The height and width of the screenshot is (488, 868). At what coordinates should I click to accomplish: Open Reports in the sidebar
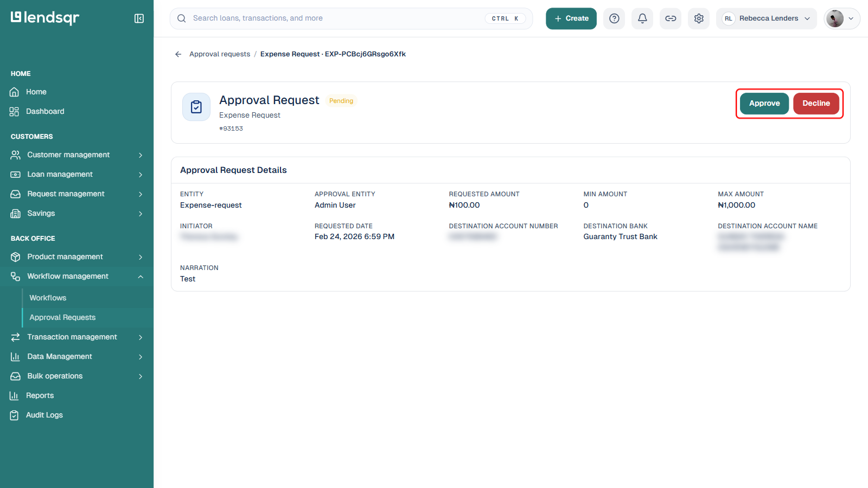(x=40, y=396)
